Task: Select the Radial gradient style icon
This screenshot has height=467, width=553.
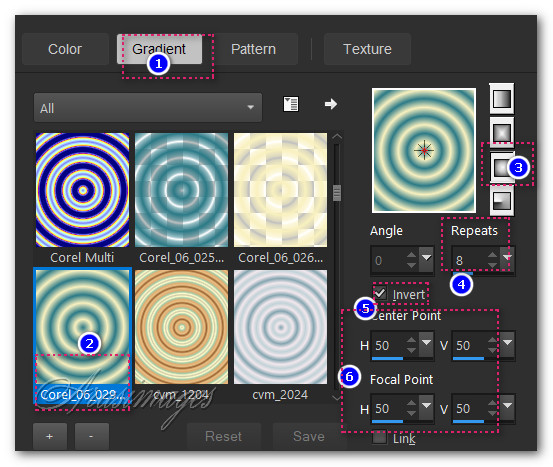Action: (502, 201)
